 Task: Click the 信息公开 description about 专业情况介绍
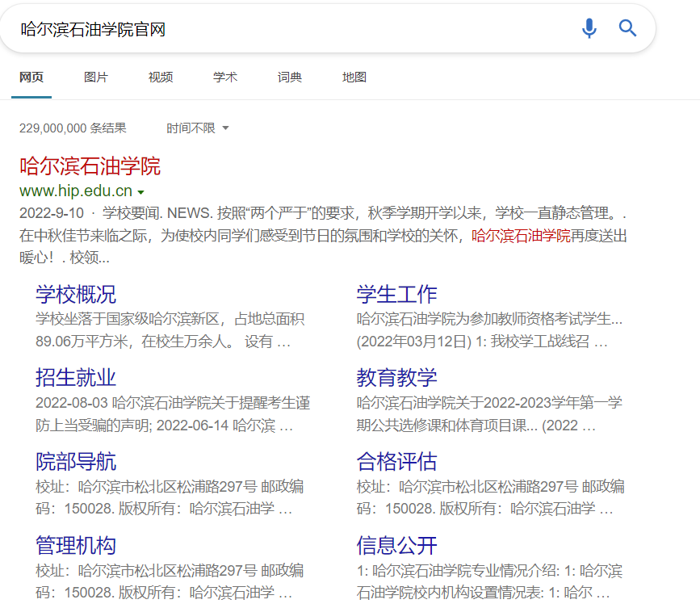coord(489,581)
